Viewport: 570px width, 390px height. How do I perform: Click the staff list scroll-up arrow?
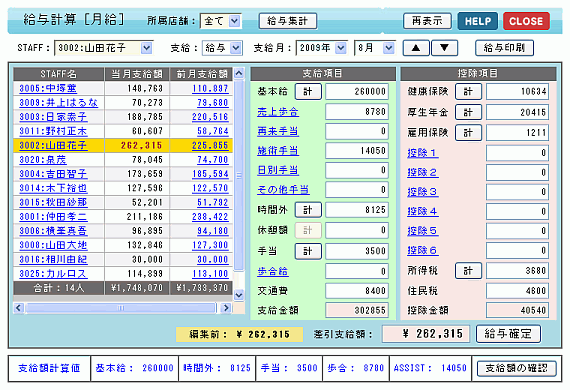pos(239,73)
